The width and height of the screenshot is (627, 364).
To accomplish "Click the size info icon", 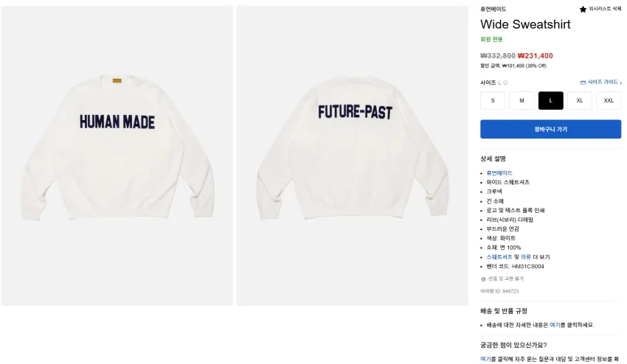I will (x=505, y=83).
